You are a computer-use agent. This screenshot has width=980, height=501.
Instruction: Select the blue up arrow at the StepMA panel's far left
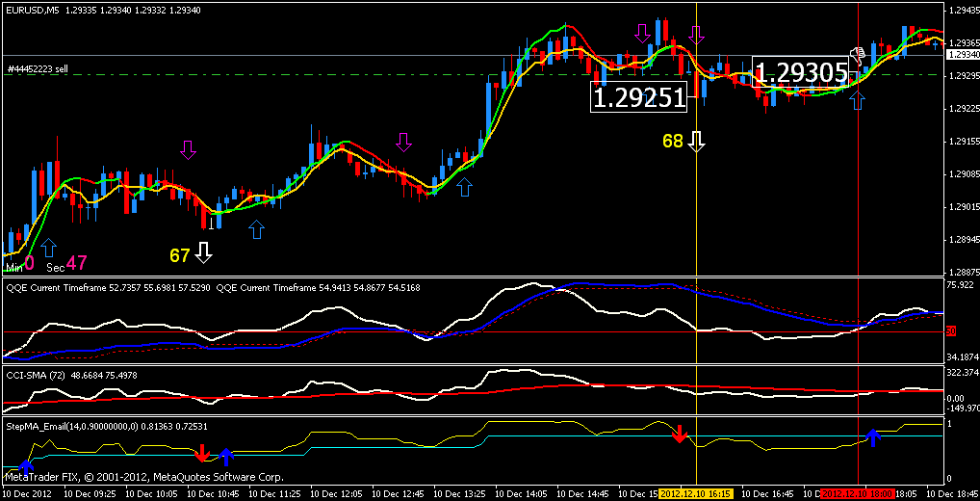(25, 466)
